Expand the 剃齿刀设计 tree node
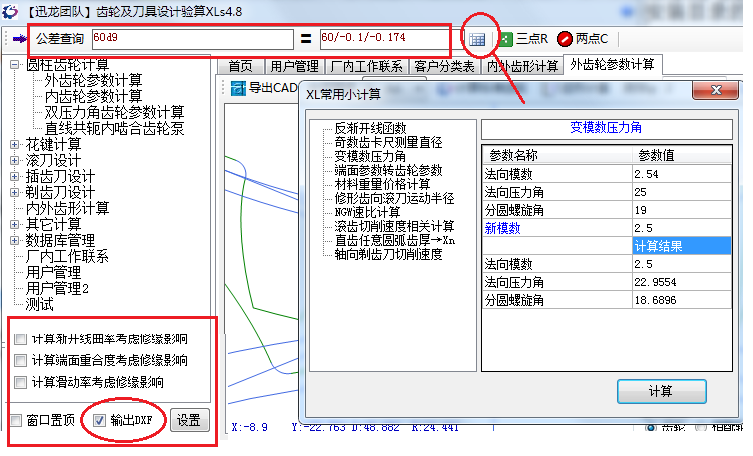This screenshot has width=753, height=456. point(14,192)
